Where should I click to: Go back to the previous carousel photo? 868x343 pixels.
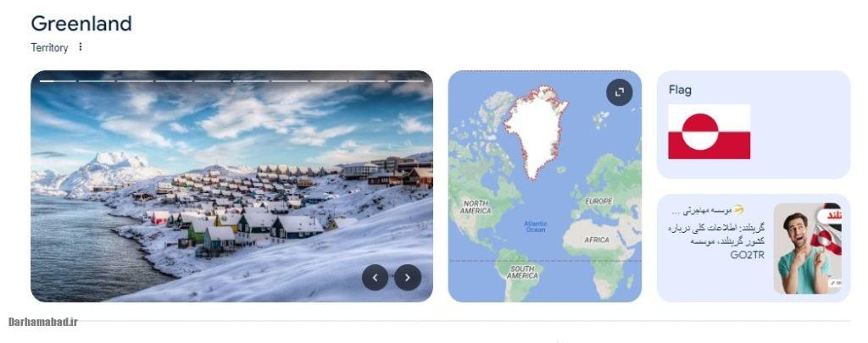coord(376,278)
